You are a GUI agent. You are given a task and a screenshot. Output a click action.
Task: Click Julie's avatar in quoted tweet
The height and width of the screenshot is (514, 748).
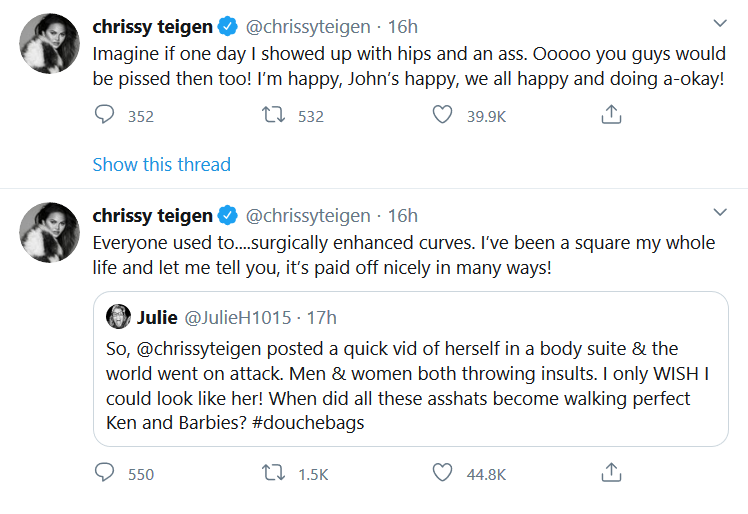[117, 316]
